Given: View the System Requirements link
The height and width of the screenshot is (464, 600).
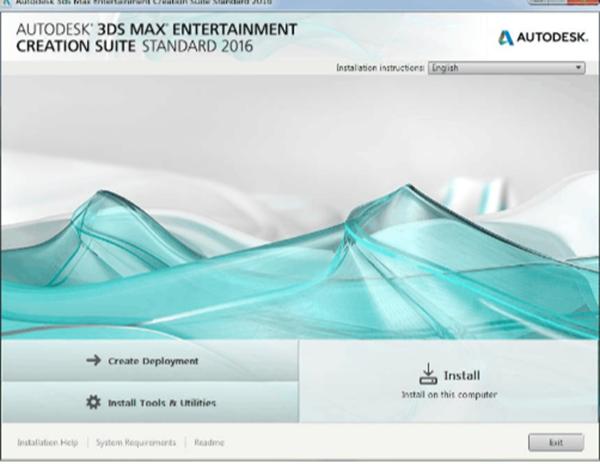Looking at the screenshot, I should coord(137,442).
